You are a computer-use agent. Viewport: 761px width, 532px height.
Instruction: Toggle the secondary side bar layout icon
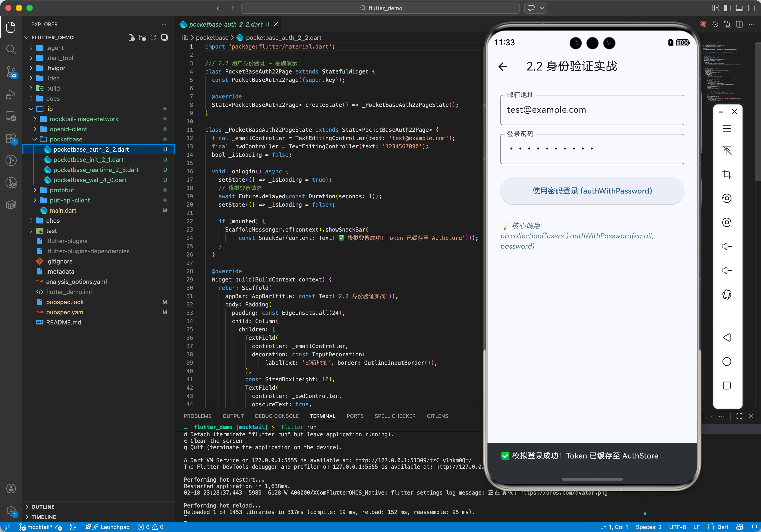click(751, 8)
